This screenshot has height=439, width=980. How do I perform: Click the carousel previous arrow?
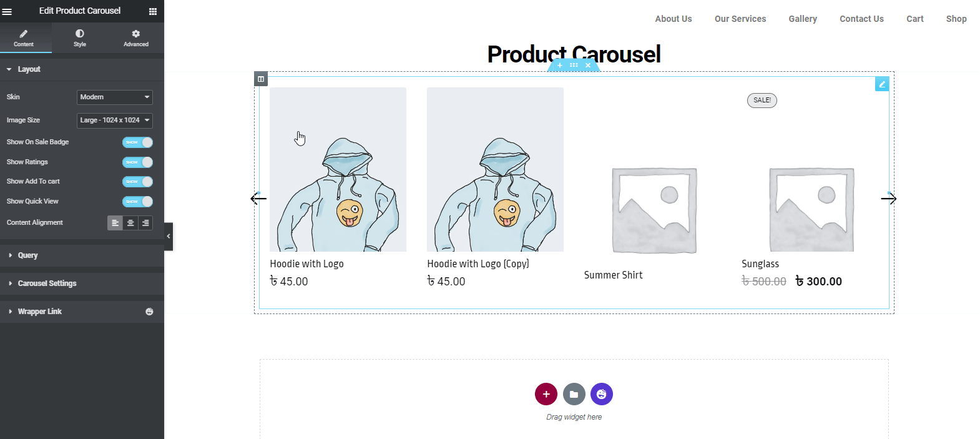point(258,199)
